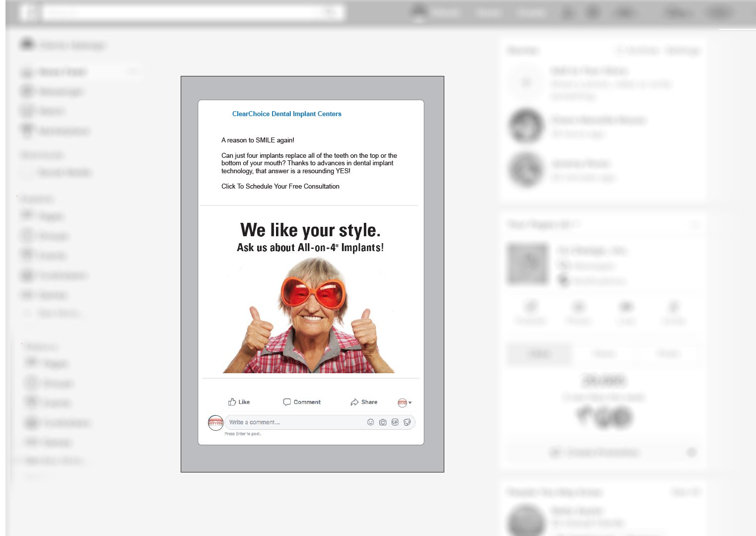Click the Comment speech bubble icon

[x=287, y=402]
